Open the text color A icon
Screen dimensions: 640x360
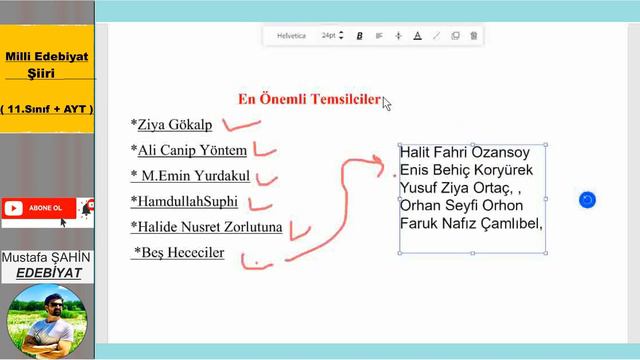tap(417, 36)
